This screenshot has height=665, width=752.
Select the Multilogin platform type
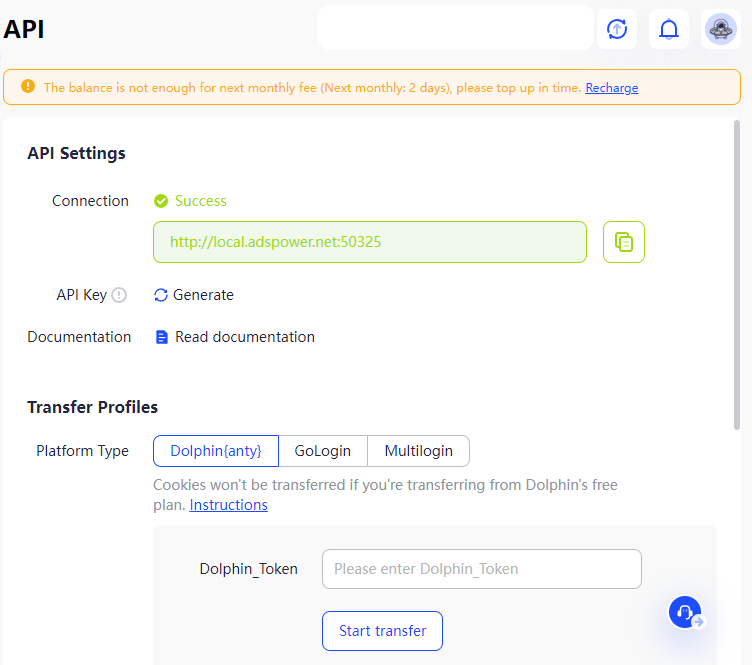(x=419, y=451)
